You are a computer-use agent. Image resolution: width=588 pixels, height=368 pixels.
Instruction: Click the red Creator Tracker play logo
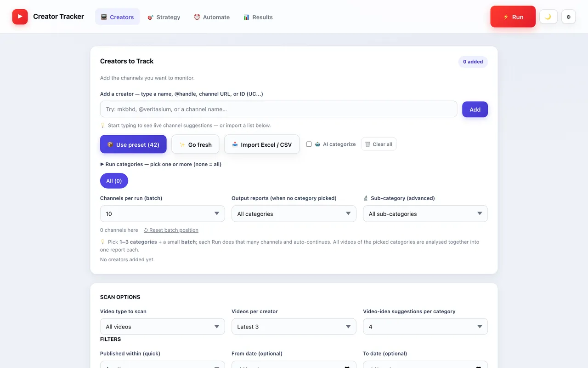[x=20, y=17]
